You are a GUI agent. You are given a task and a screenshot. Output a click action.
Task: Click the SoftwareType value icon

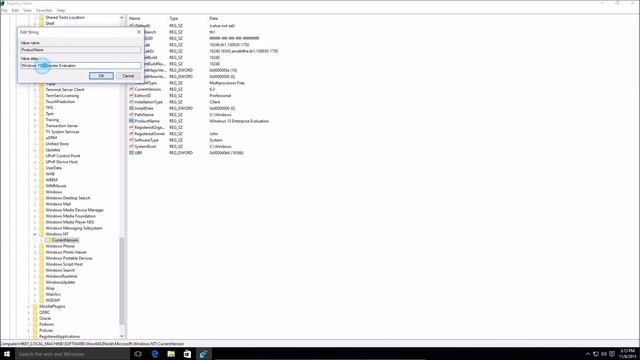131,140
